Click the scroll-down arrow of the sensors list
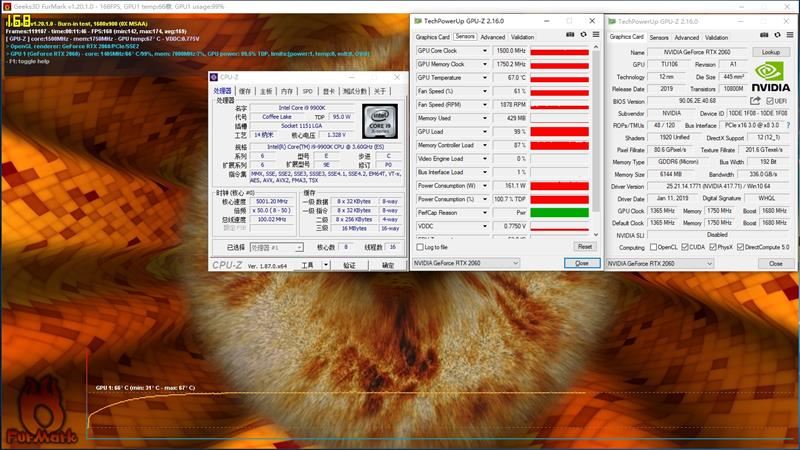The image size is (800, 450). pos(596,235)
